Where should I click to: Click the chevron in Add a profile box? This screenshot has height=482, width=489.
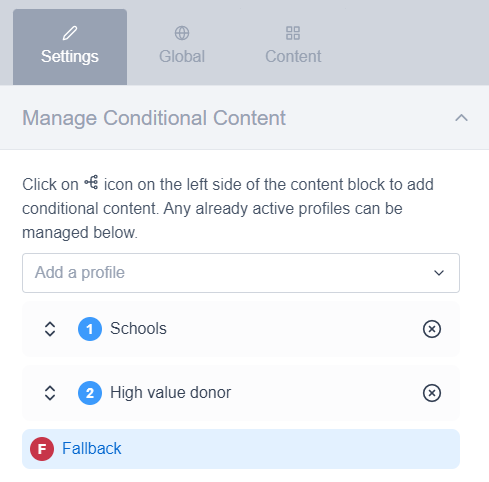(439, 273)
